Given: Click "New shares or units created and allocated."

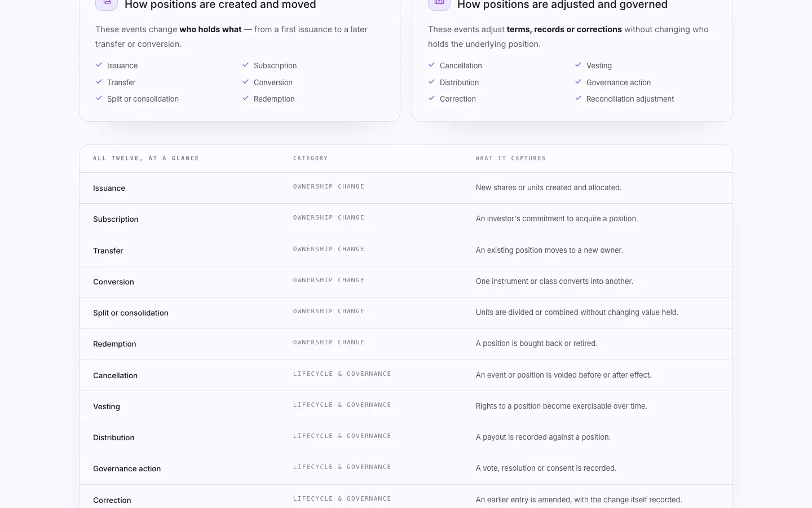Looking at the screenshot, I should 549,187.
